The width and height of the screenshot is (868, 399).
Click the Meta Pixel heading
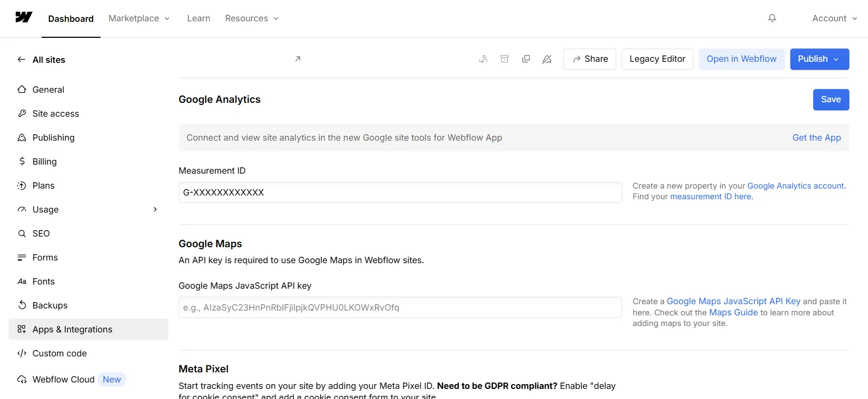pos(203,369)
